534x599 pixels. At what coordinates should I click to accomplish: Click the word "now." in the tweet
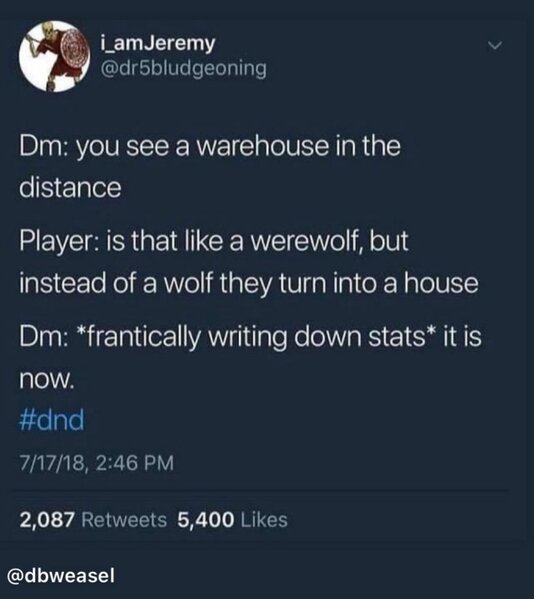tap(46, 379)
